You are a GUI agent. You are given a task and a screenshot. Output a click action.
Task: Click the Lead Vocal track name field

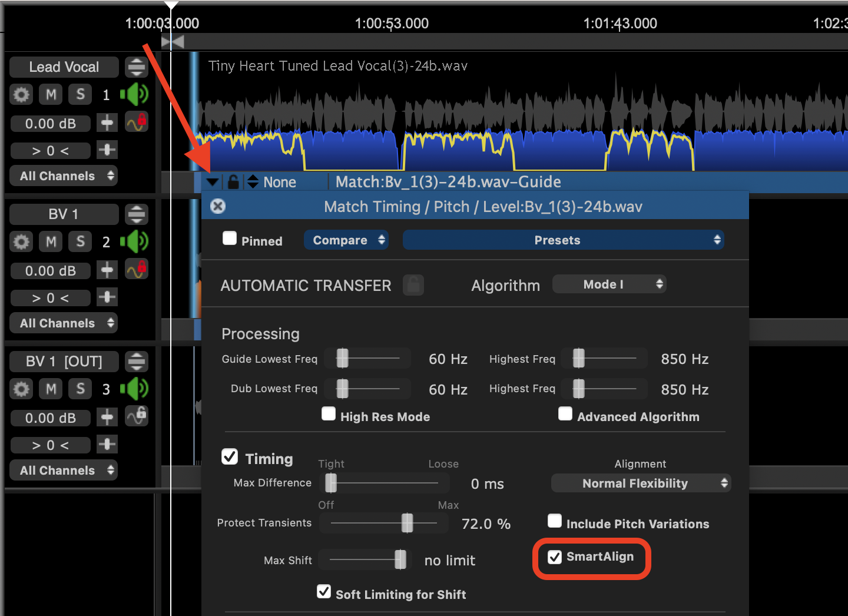click(x=64, y=67)
